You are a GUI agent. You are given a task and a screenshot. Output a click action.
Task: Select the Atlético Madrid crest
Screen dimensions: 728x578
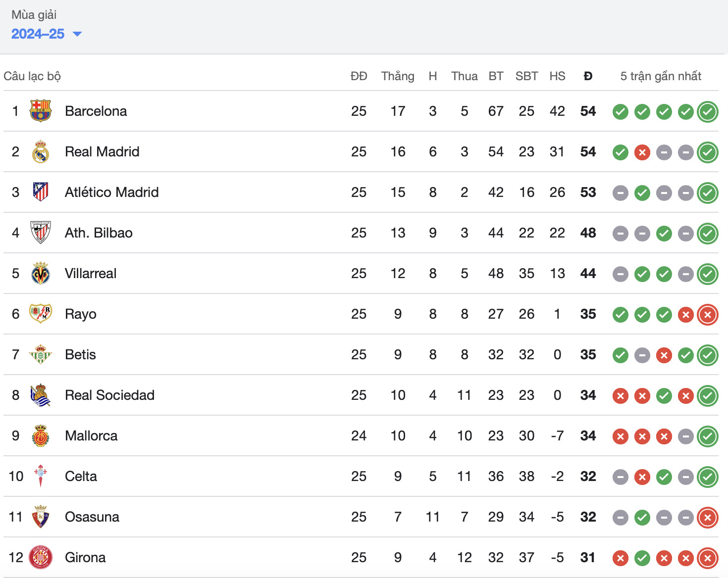point(41,192)
